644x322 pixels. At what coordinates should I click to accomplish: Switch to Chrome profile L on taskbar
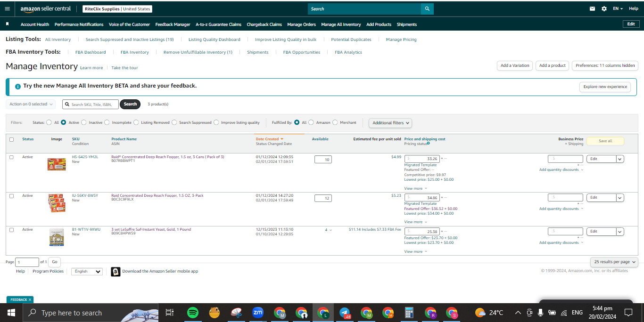coord(323,313)
